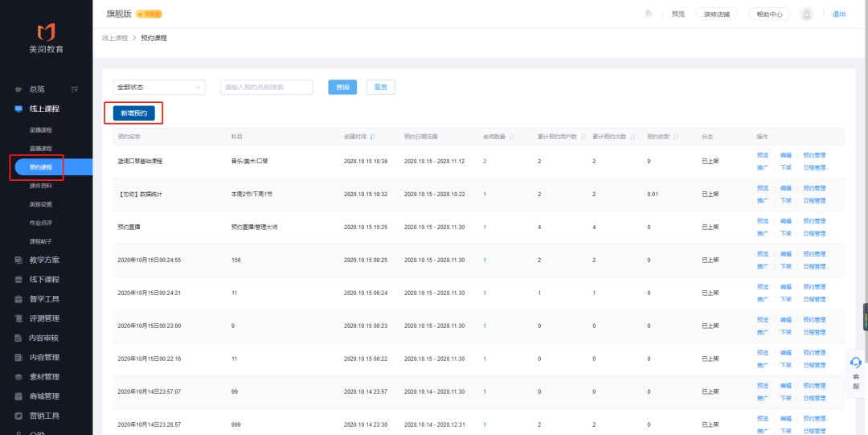Sort by 累计预约用户数 sort icon
Viewport: 868px width, 435px height.
tap(583, 136)
